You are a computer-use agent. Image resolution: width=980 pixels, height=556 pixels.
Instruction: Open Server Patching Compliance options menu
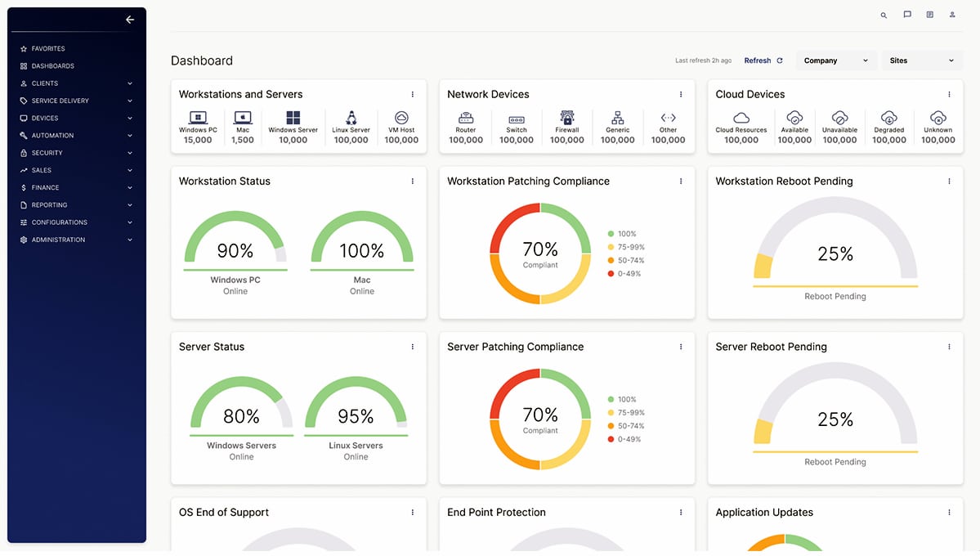(x=681, y=347)
